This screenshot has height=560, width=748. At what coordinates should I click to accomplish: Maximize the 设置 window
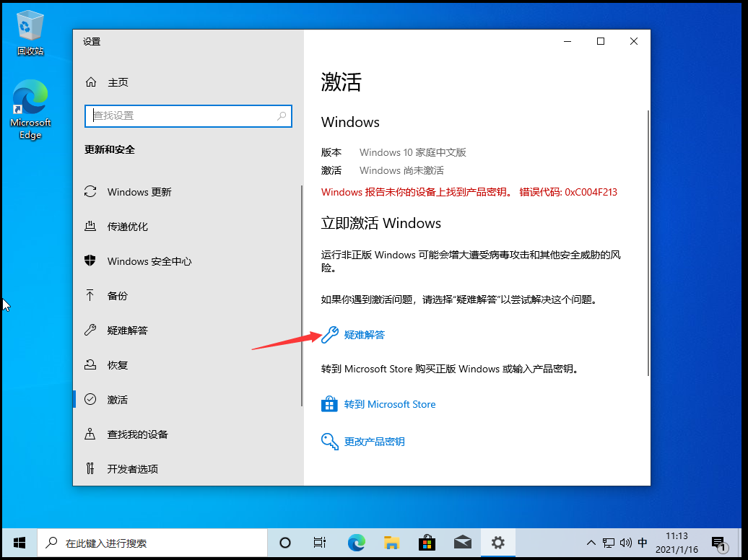(601, 42)
